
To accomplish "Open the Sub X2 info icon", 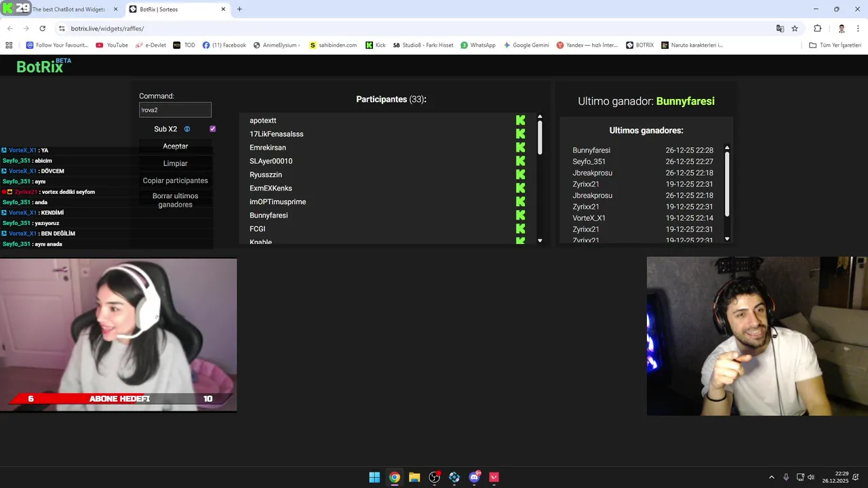I will coord(187,129).
